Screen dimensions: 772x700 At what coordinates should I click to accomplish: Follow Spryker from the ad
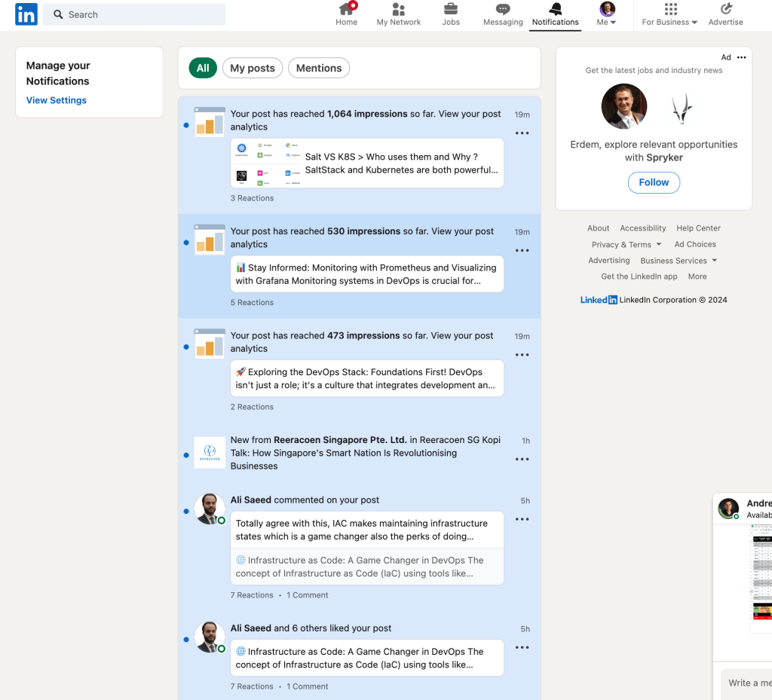coord(654,182)
